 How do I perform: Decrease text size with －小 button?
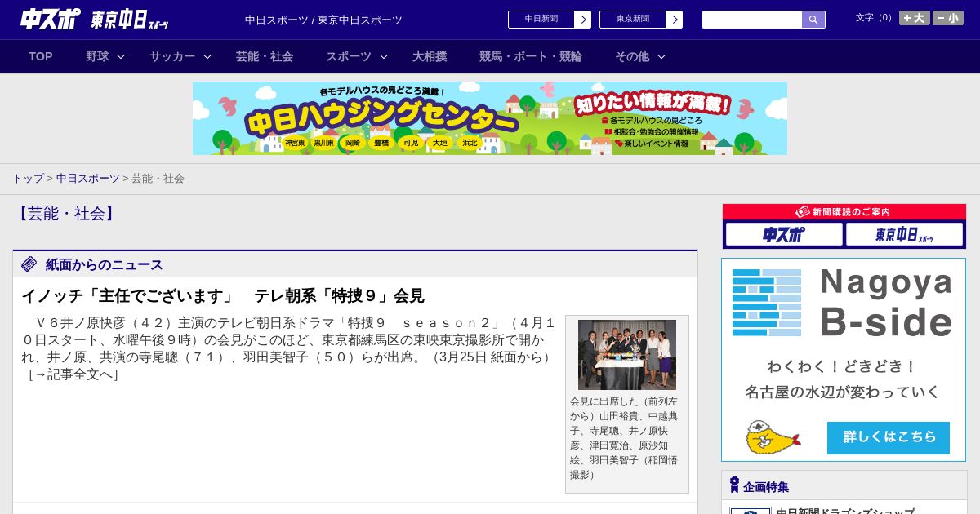pos(948,18)
